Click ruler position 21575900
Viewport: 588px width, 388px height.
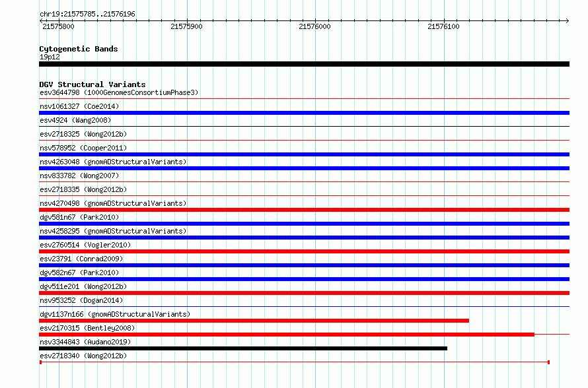click(186, 26)
